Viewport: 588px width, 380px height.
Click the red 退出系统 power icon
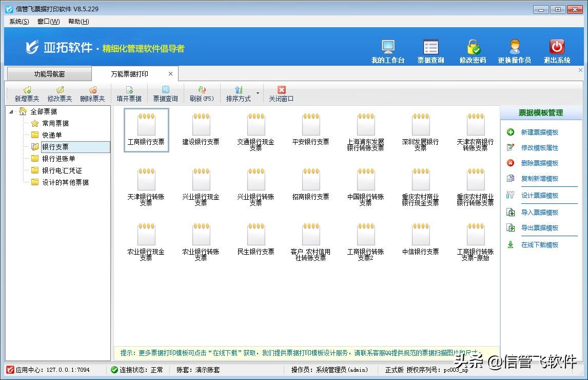click(557, 51)
